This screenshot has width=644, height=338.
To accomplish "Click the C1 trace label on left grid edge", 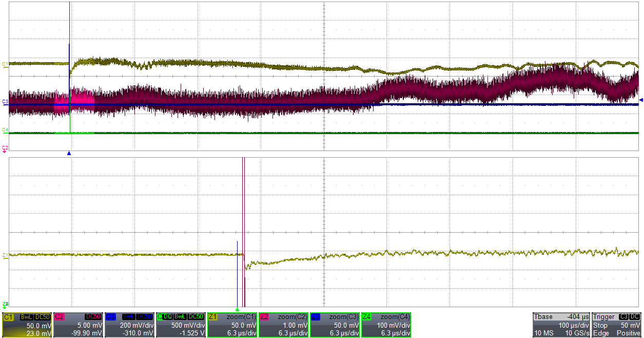I will [x=5, y=64].
